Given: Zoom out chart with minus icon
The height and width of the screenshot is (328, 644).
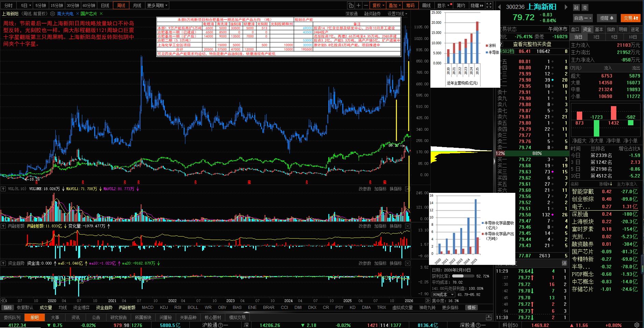Looking at the screenshot, I should (366, 5).
